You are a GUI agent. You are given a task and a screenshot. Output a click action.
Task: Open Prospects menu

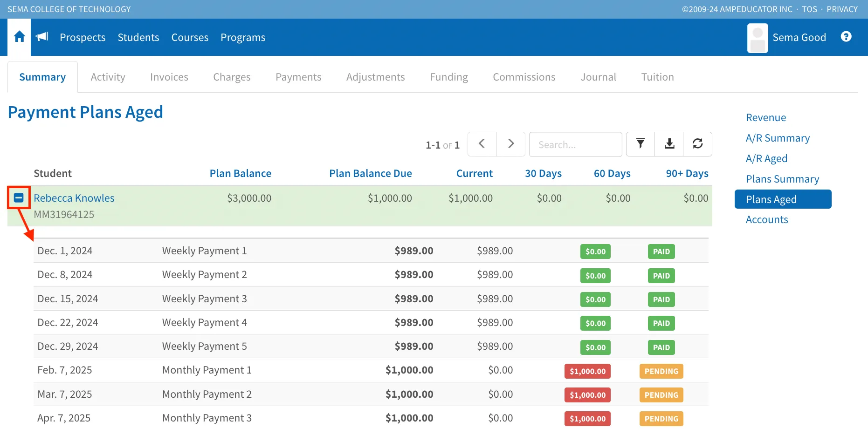point(83,37)
